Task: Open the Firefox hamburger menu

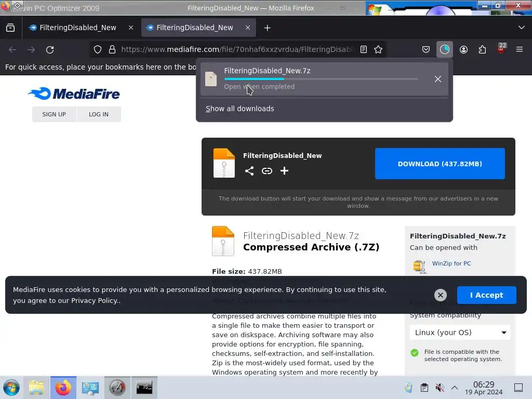Action: click(520, 49)
